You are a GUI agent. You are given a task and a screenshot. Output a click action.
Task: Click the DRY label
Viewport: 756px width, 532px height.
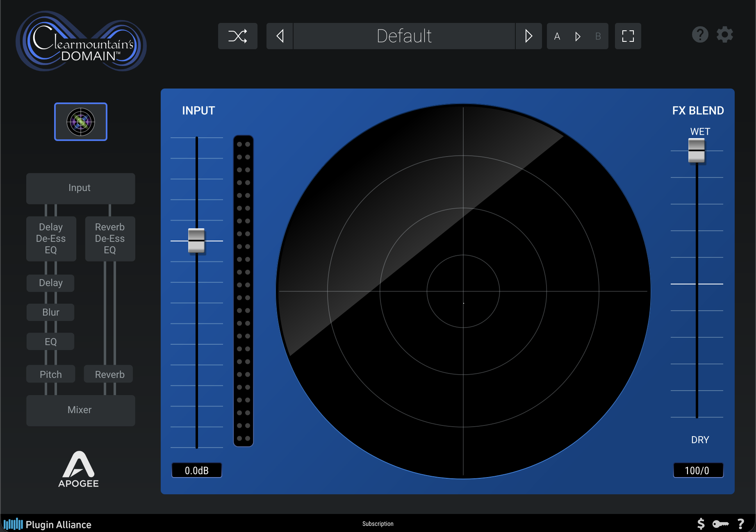pos(700,440)
